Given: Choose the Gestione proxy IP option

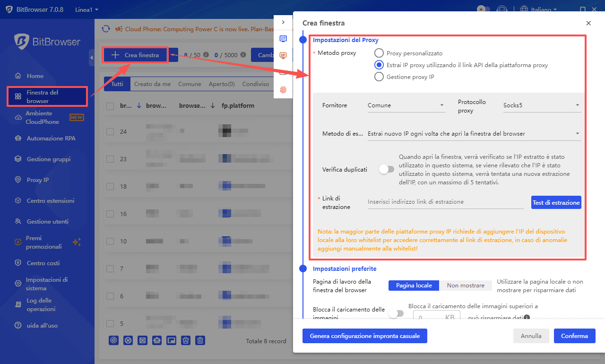Looking at the screenshot, I should tap(378, 76).
